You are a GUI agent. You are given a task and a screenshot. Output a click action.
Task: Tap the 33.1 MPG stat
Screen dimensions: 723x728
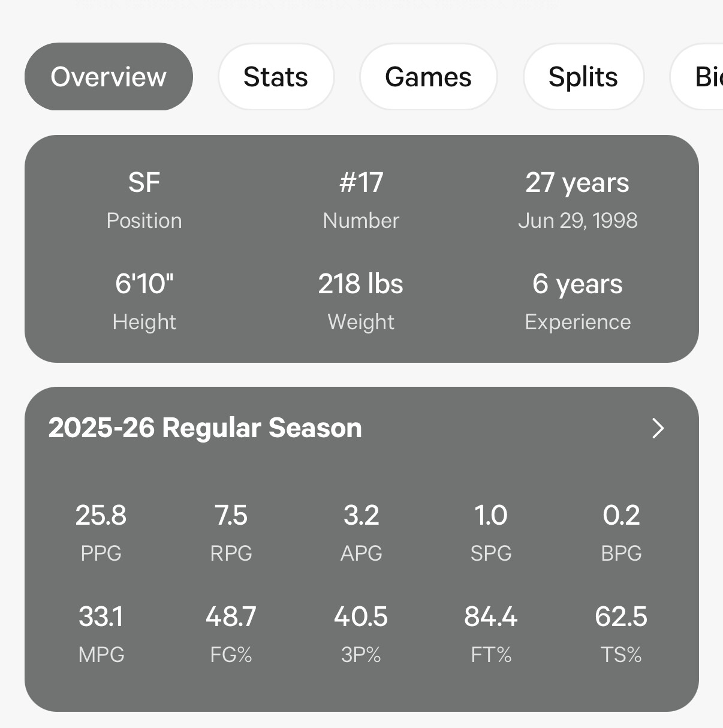point(101,632)
